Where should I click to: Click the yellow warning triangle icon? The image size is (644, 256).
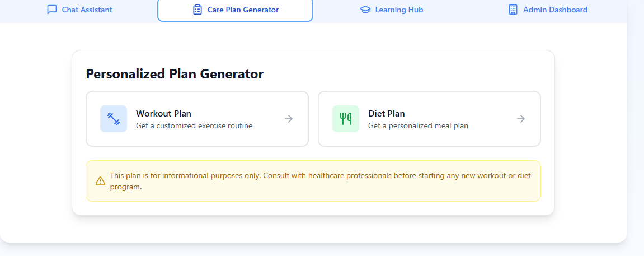point(100,181)
